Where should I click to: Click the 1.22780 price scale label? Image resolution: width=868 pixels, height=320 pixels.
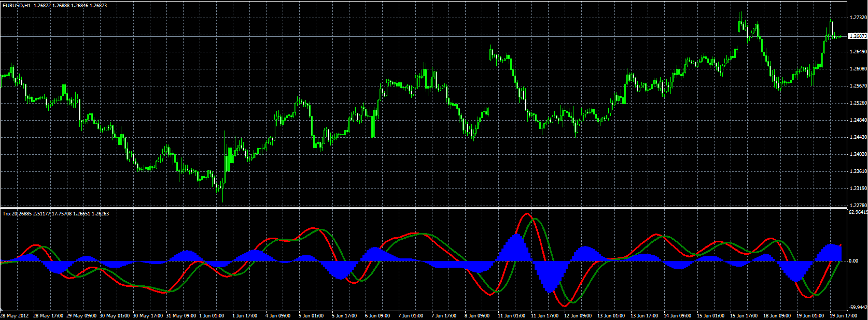point(858,206)
